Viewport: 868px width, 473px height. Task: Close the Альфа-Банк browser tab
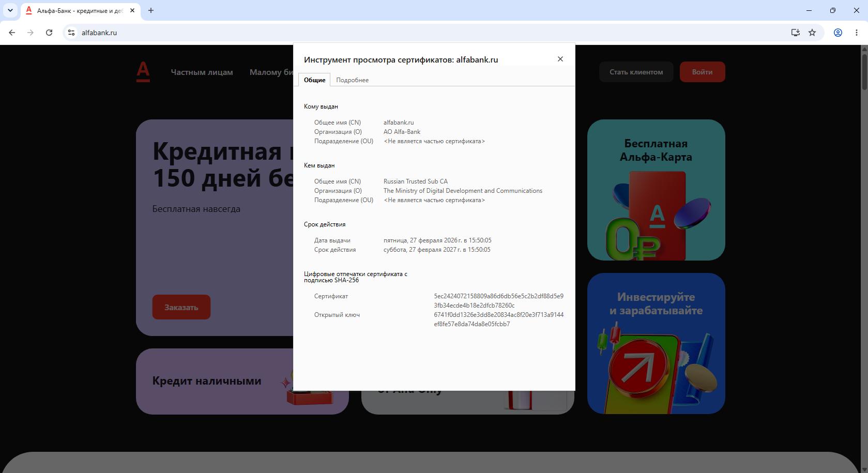pos(132,10)
